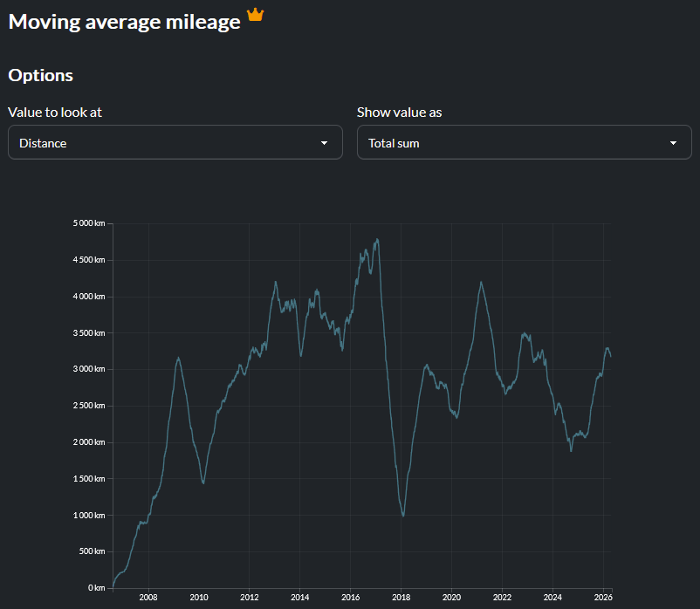Screen dimensions: 700x609
Task: Click the 2 500 km y-axis label
Action: tap(89, 406)
